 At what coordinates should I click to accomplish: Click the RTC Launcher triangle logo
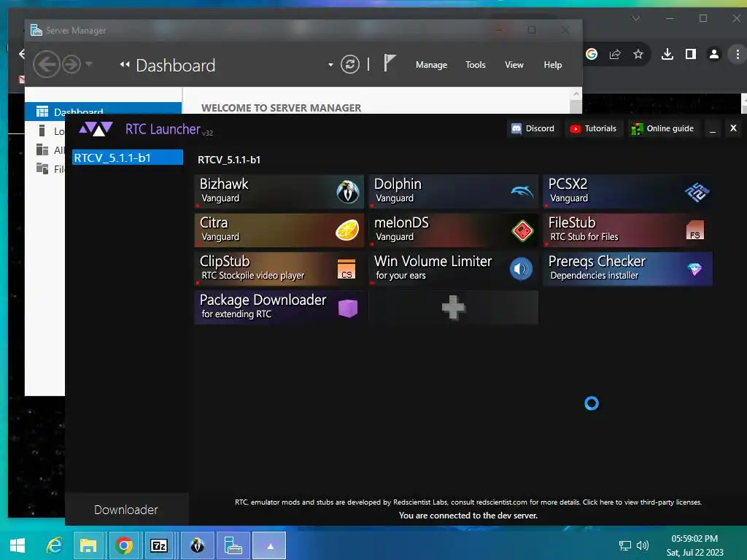coord(96,128)
